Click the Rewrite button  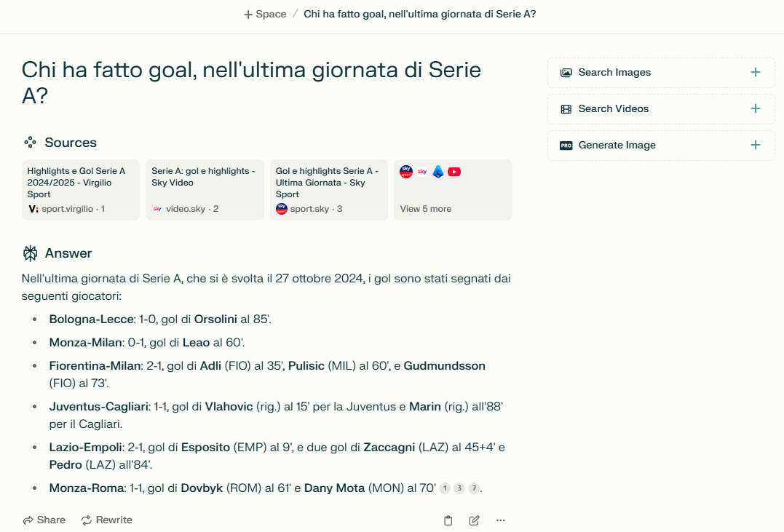[x=106, y=520]
